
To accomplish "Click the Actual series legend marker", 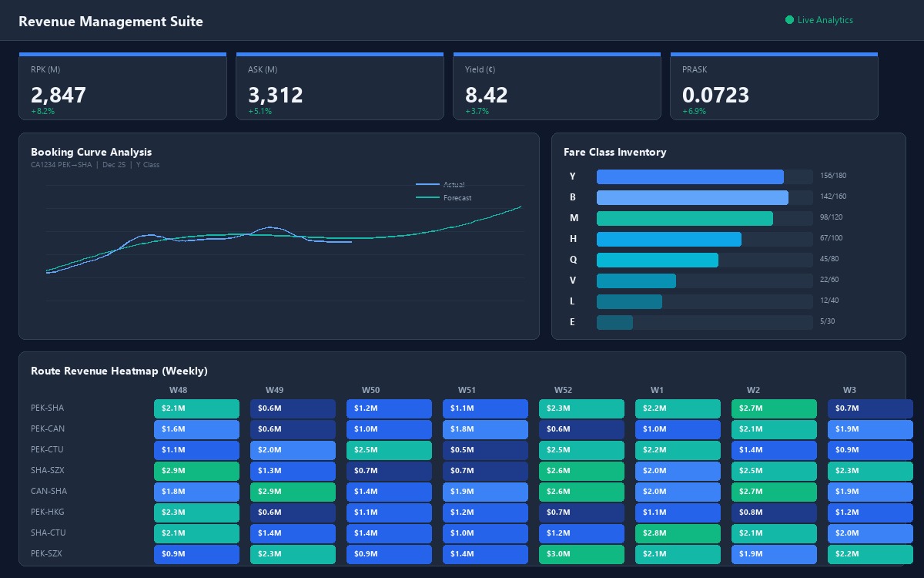I will coord(428,184).
